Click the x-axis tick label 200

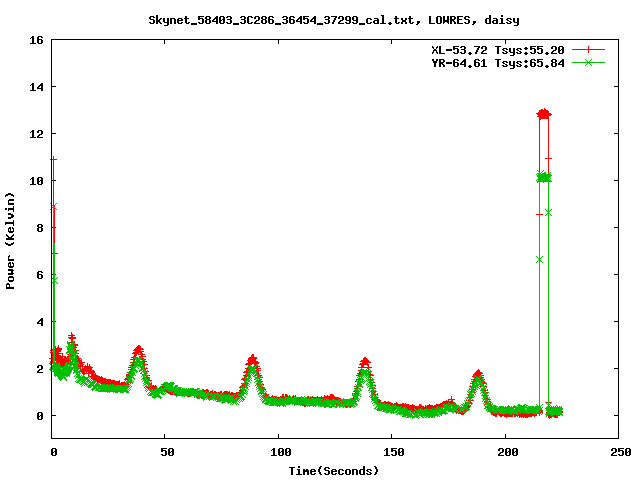[507, 452]
